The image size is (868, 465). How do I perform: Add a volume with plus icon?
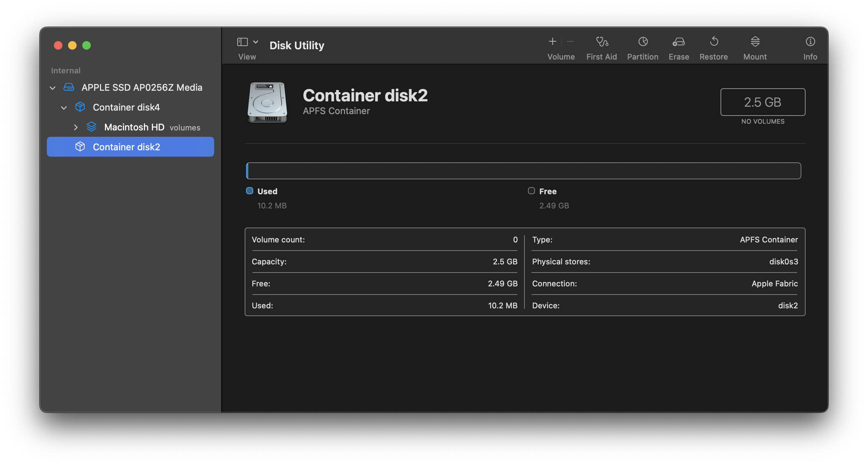(552, 42)
